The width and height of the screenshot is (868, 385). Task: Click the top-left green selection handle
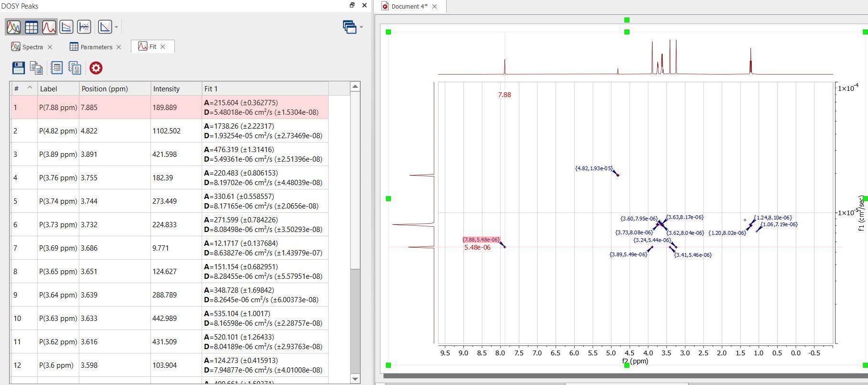click(x=388, y=32)
